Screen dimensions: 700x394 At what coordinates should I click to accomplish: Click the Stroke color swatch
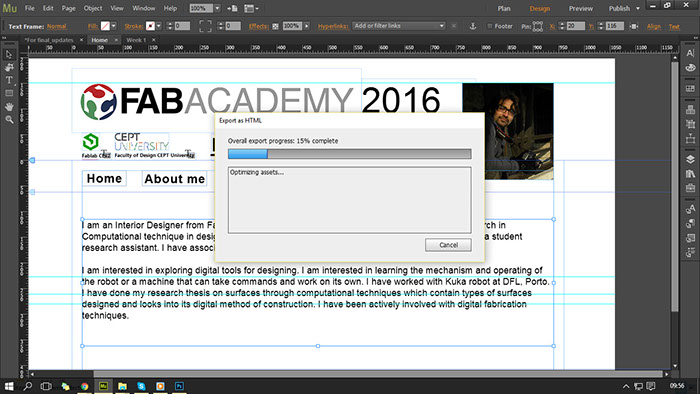150,26
